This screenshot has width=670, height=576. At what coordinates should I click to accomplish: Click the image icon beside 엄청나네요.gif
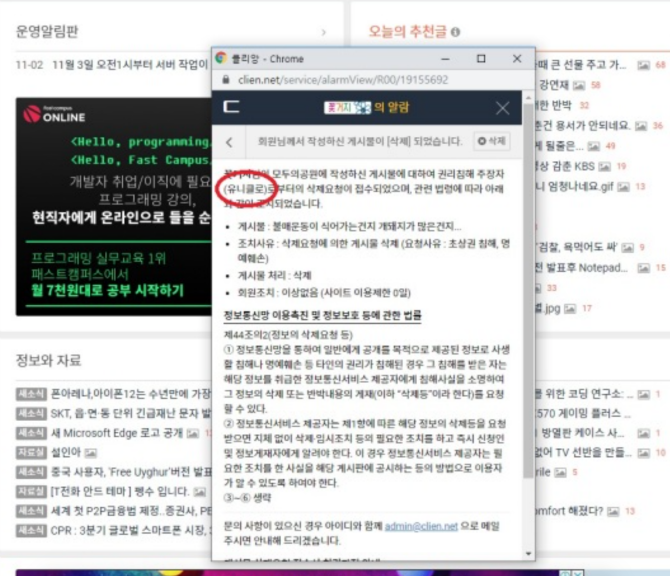coord(623,187)
